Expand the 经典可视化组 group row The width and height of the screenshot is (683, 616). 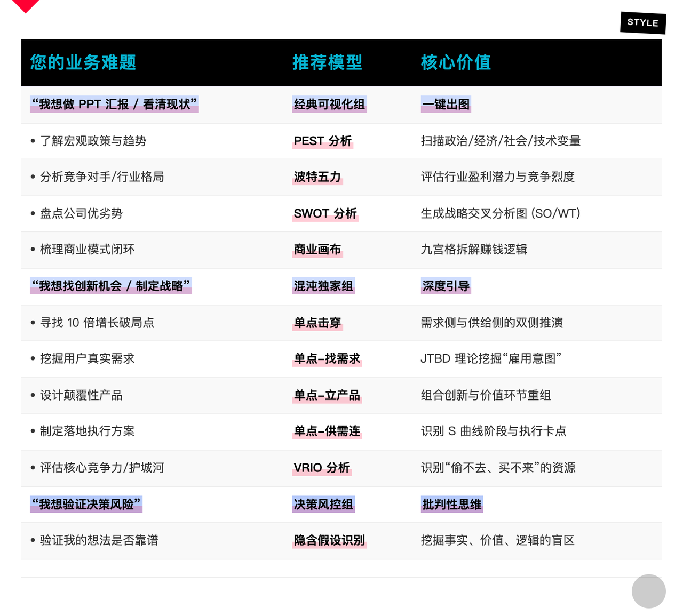click(329, 105)
